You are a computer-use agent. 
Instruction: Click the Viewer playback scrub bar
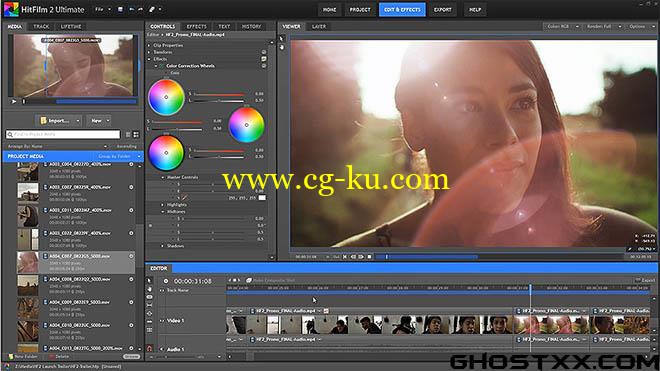(x=499, y=256)
